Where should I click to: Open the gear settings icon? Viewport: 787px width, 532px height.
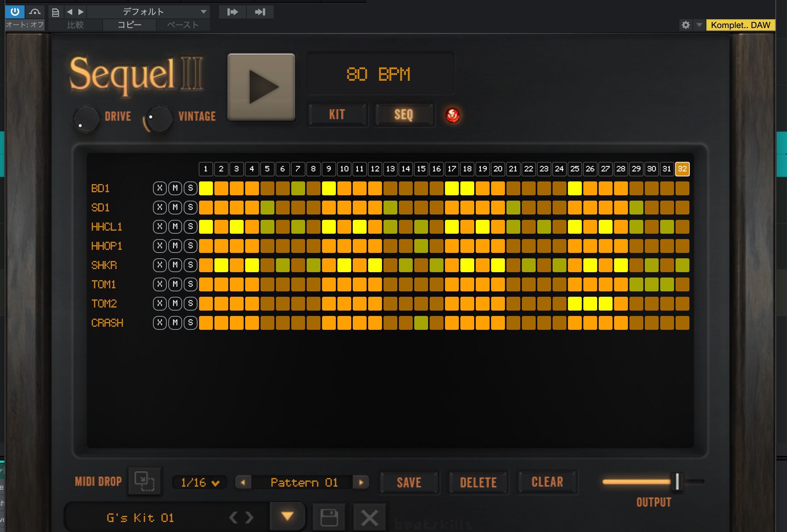click(686, 25)
